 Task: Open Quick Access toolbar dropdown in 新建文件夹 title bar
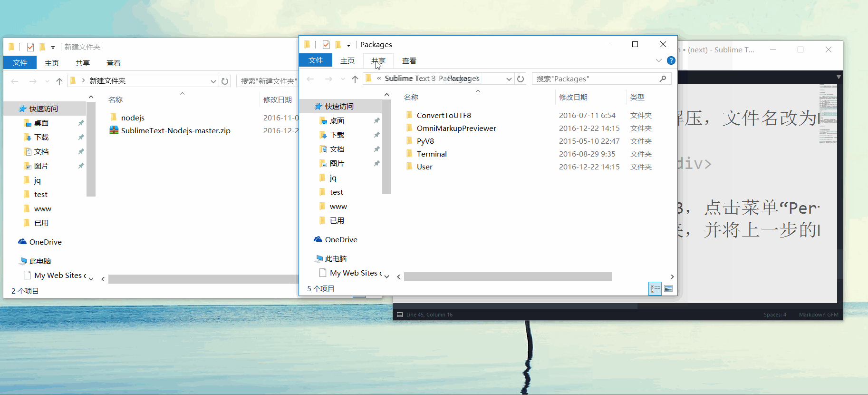(x=53, y=48)
